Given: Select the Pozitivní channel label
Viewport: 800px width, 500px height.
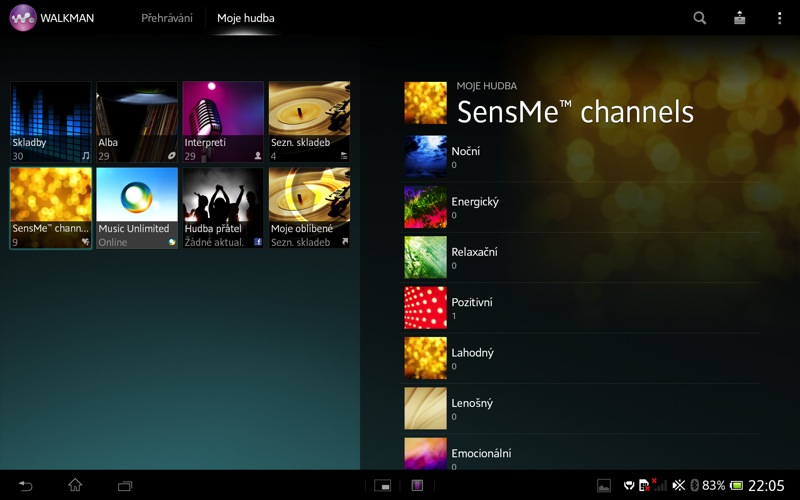Looking at the screenshot, I should [472, 302].
